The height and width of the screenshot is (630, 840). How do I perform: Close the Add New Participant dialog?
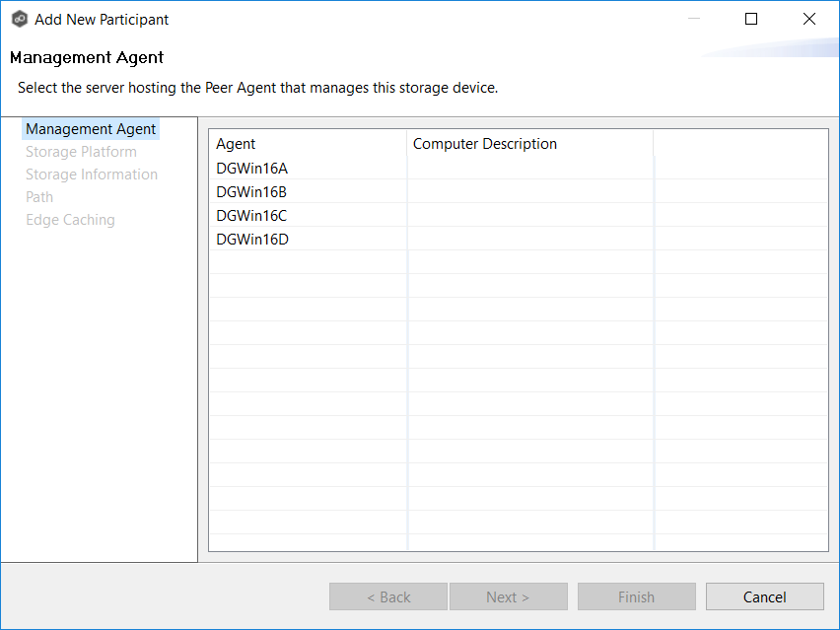pyautogui.click(x=809, y=19)
